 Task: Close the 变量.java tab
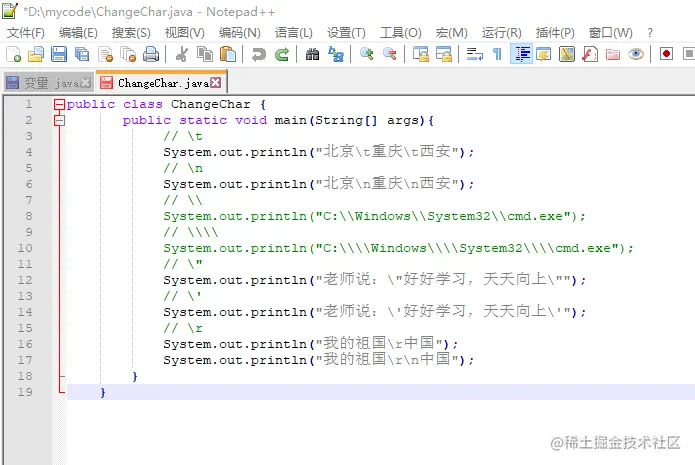pos(86,83)
